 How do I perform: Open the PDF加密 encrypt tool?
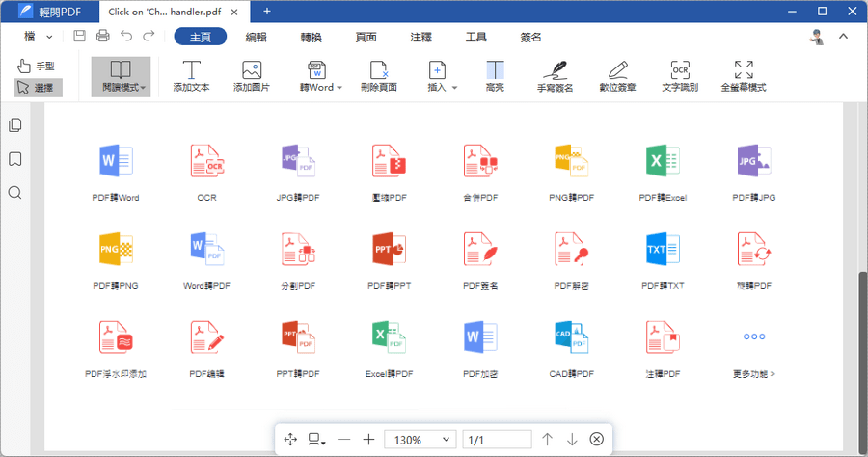pos(480,349)
